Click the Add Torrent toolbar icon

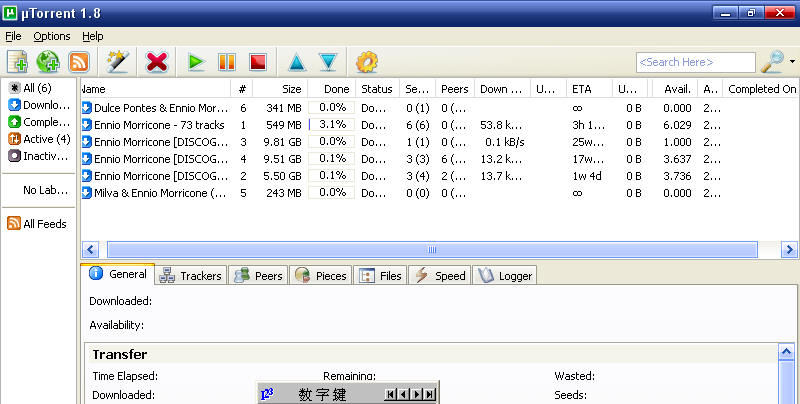[17, 62]
